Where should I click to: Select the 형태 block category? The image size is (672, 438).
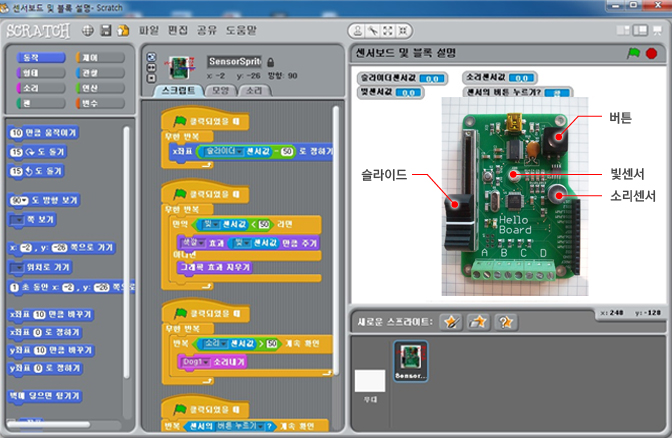41,73
